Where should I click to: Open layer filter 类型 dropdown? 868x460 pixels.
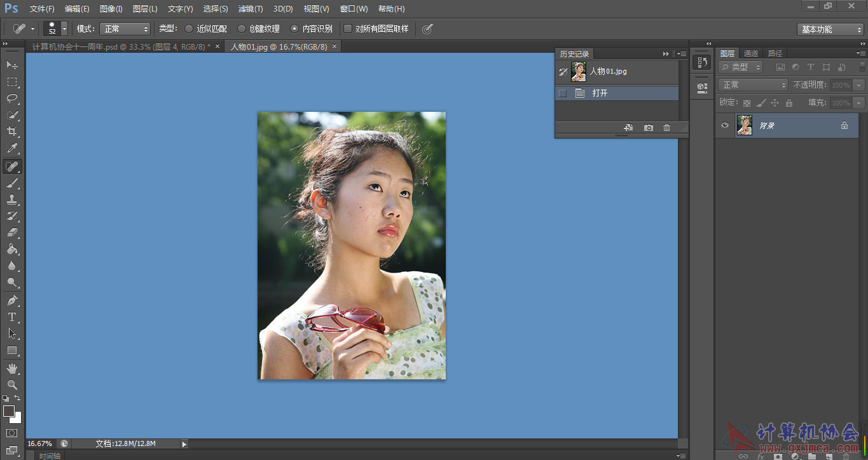(741, 67)
